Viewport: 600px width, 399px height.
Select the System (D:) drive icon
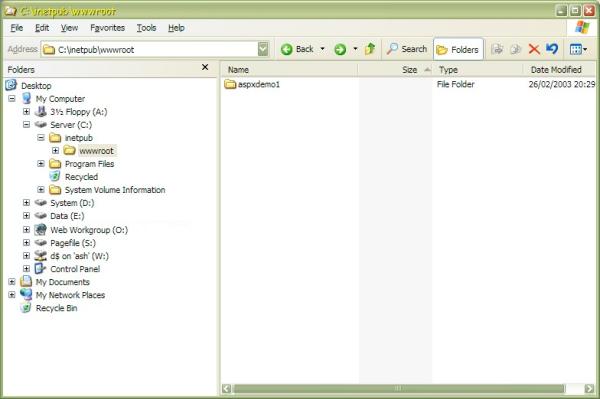[x=41, y=203]
